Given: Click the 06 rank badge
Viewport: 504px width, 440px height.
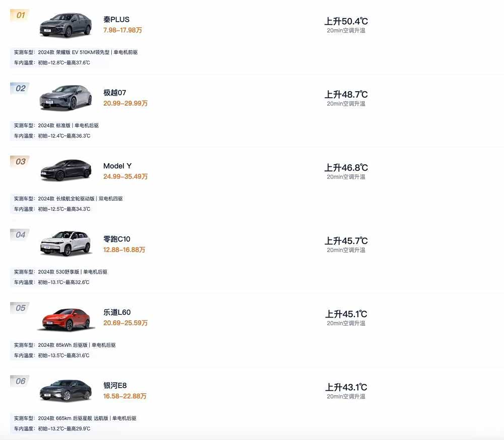Looking at the screenshot, I should (x=20, y=381).
